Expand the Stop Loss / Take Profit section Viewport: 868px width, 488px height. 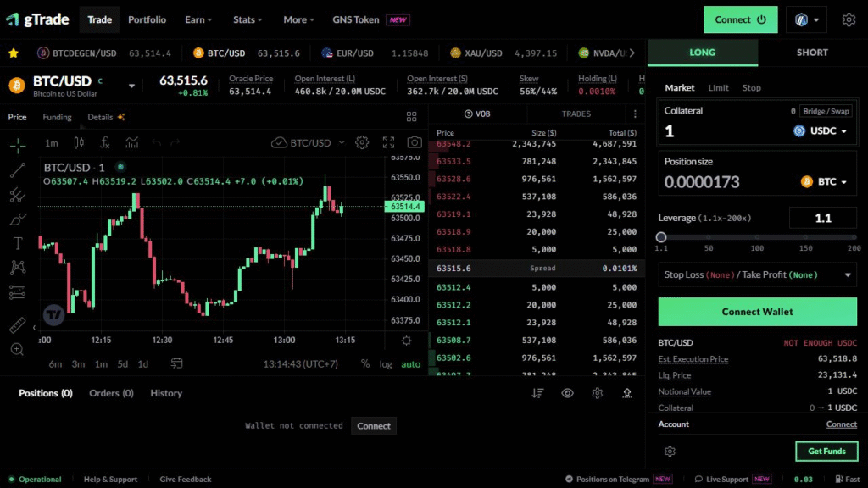[x=757, y=275]
